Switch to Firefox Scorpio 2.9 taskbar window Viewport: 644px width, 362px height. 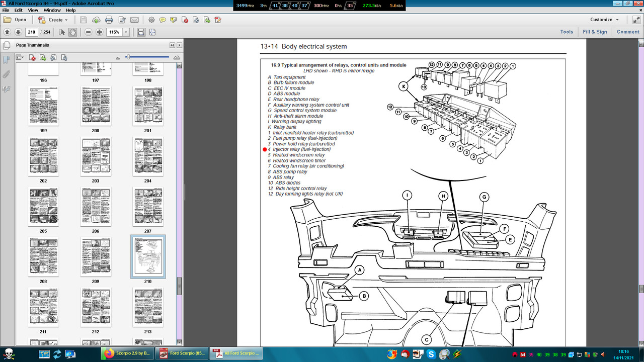(126, 353)
